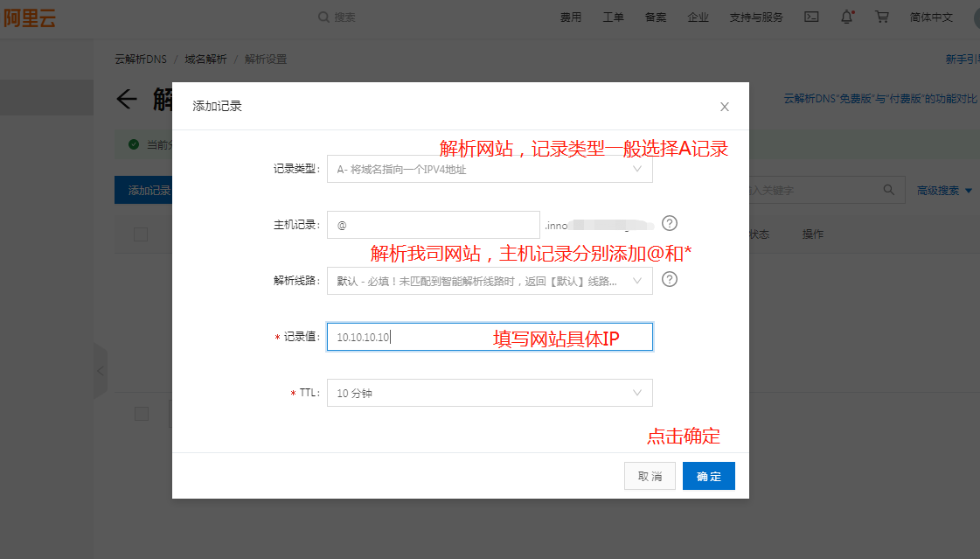Image resolution: width=980 pixels, height=559 pixels.
Task: Collapse the left sidebar handle
Action: (101, 371)
